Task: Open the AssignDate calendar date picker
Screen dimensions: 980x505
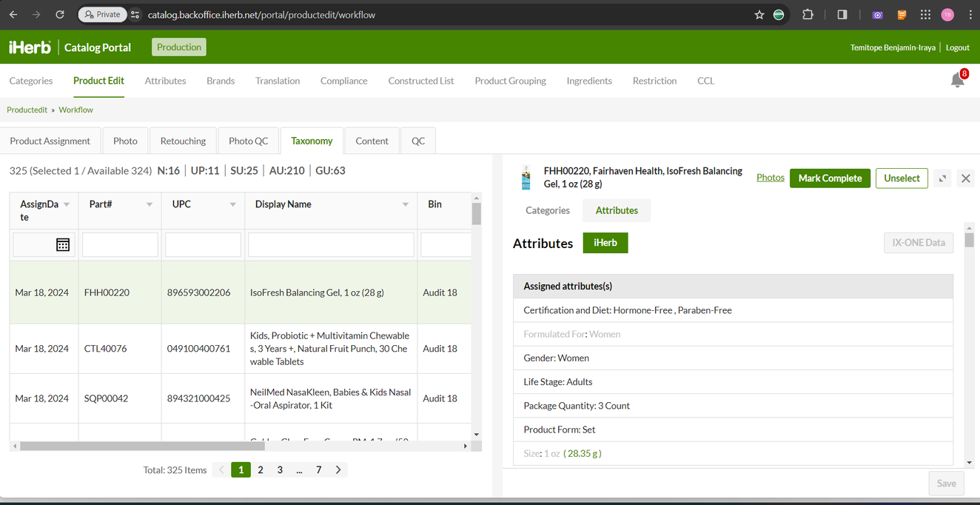Action: (63, 244)
